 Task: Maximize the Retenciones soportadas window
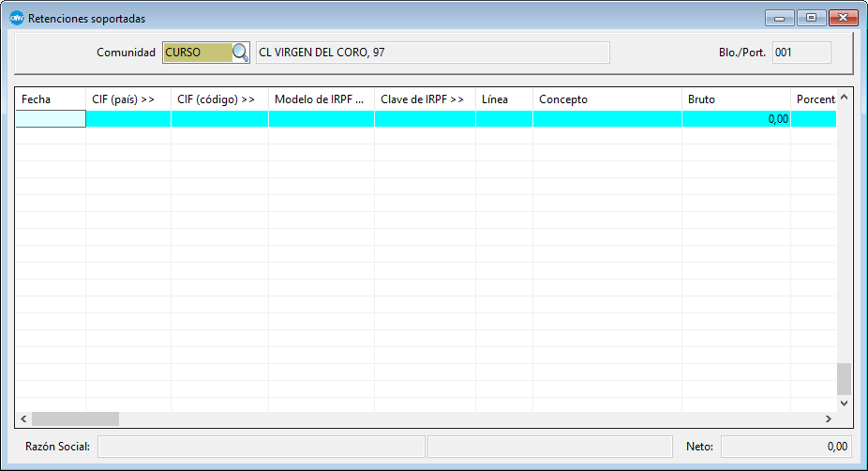(811, 18)
